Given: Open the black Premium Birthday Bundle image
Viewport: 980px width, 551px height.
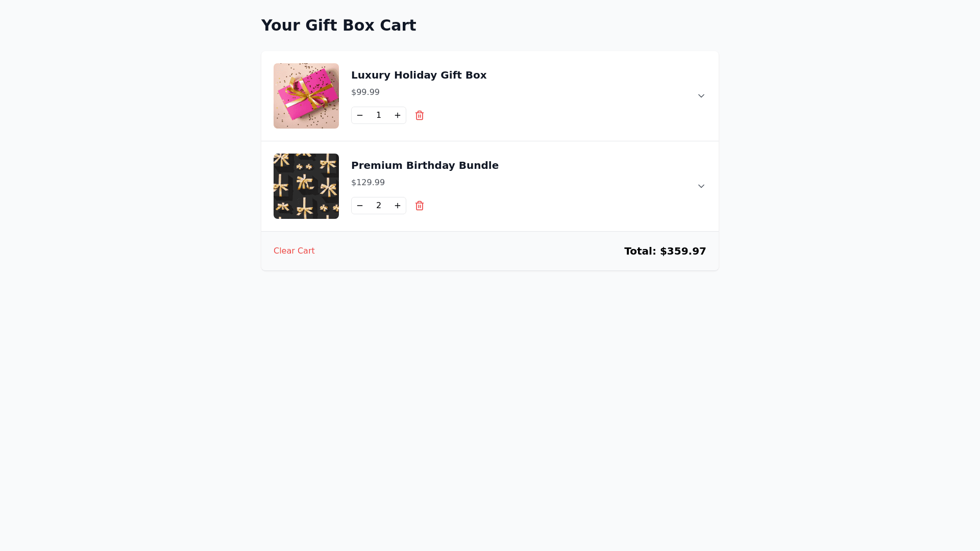Looking at the screenshot, I should 306,186.
